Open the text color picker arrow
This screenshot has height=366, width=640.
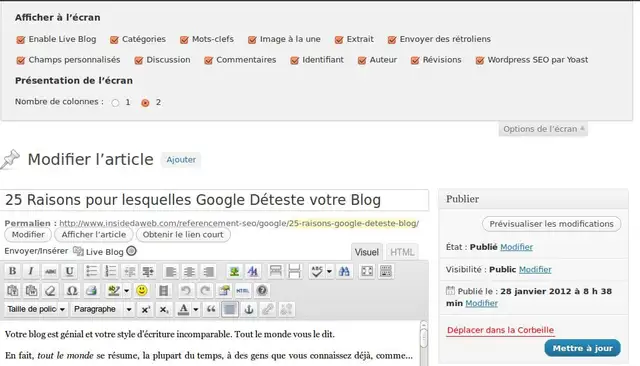coord(196,310)
